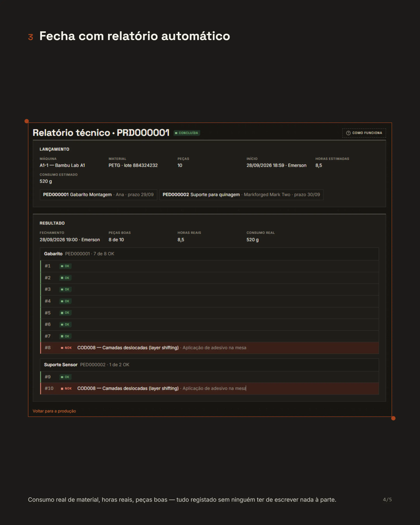Click the Lançamento section heading
Screen dimensions: 420x525
tap(54, 149)
